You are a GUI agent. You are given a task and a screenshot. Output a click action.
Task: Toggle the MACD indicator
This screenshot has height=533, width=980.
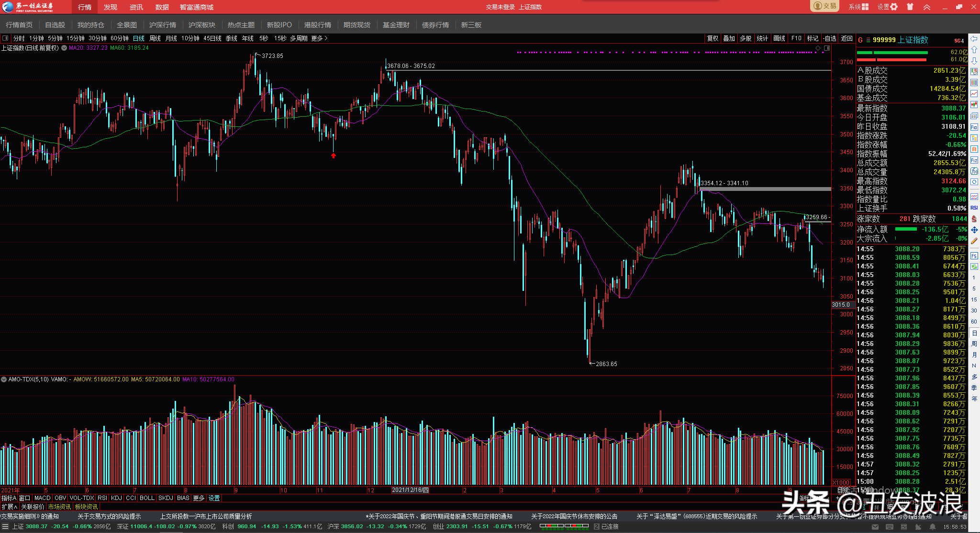click(x=42, y=498)
